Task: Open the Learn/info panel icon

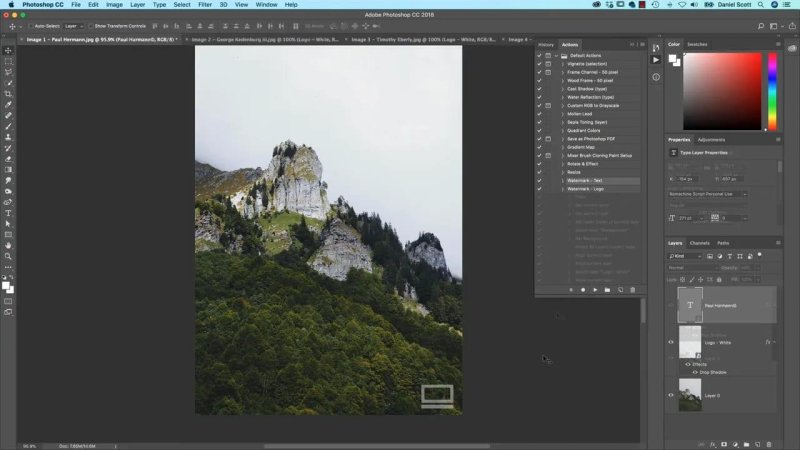Action: 656,77
